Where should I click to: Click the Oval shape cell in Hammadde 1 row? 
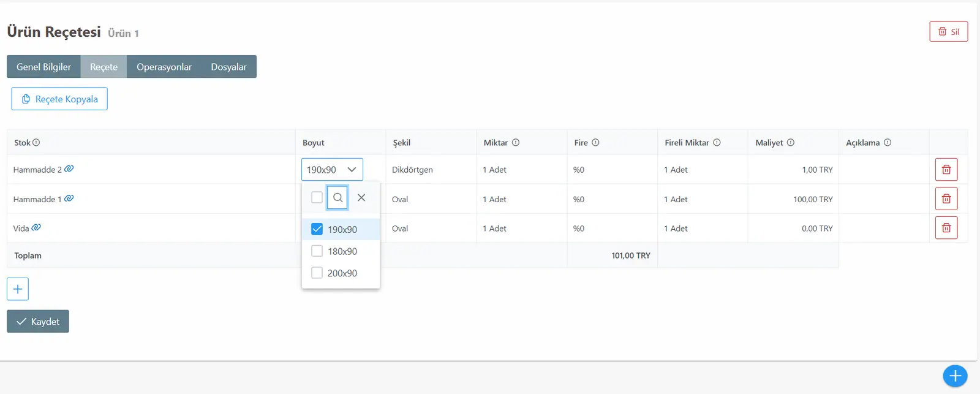(431, 199)
